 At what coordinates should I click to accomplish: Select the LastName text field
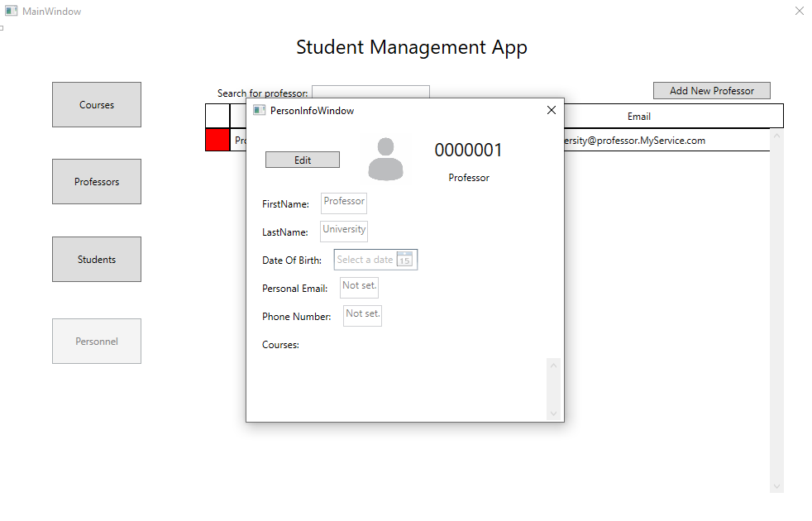click(344, 231)
